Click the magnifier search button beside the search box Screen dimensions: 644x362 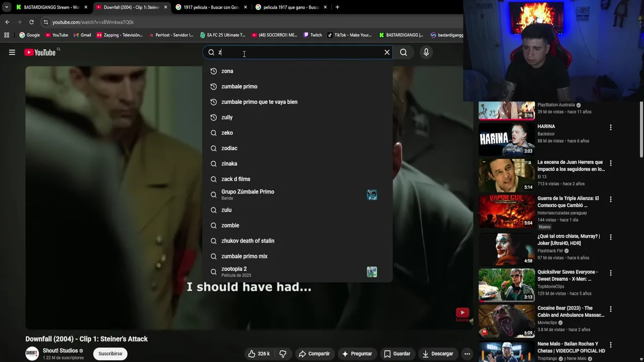tap(404, 52)
